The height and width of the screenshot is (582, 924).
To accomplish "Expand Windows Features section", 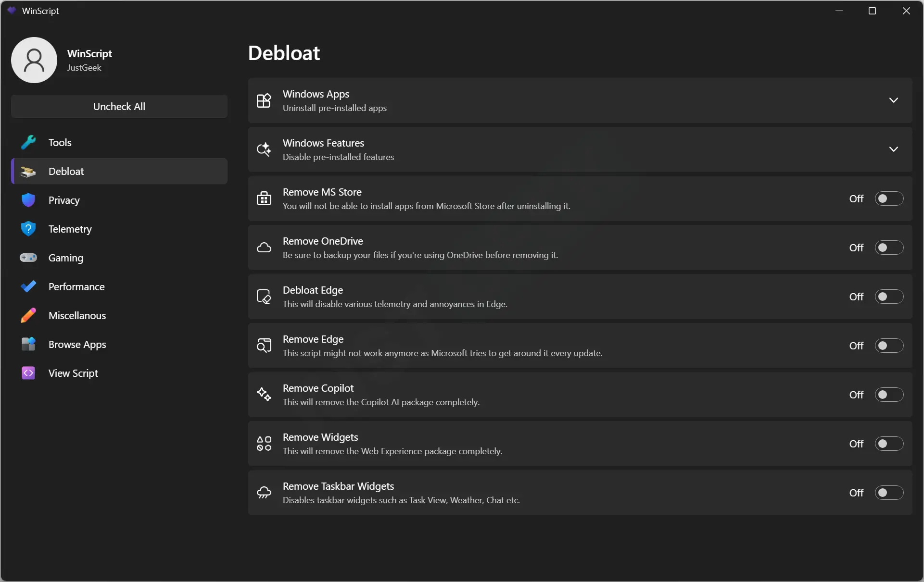I will pos(894,149).
